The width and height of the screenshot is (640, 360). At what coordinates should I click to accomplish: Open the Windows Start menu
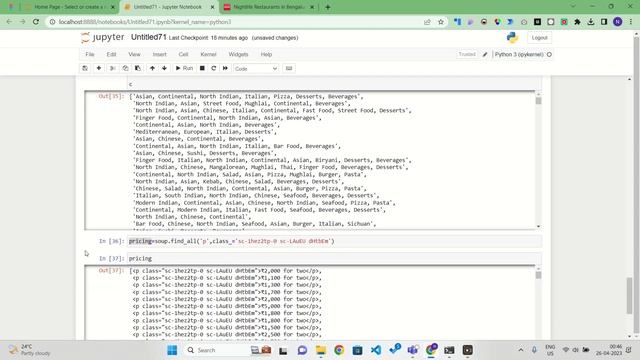172,350
